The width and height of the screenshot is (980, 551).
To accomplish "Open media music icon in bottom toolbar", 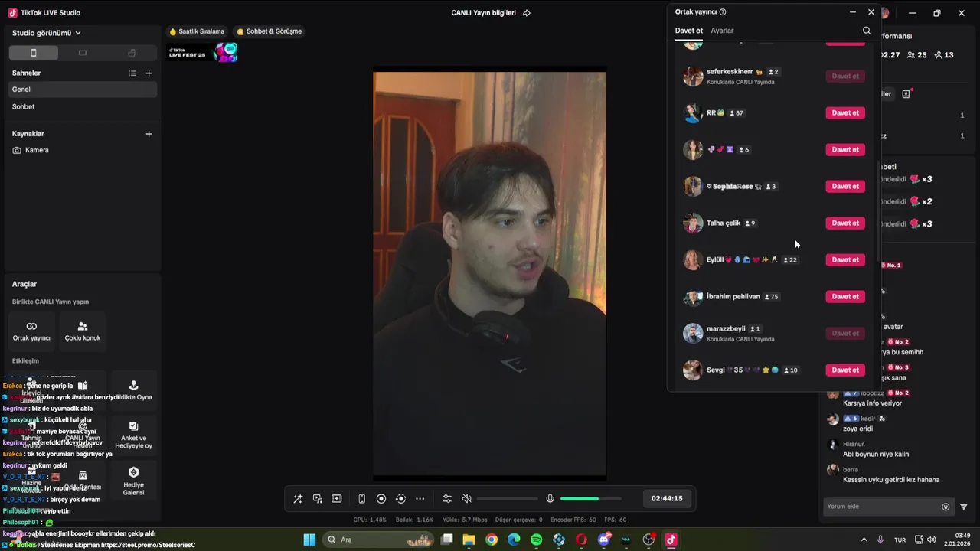I will pos(318,499).
